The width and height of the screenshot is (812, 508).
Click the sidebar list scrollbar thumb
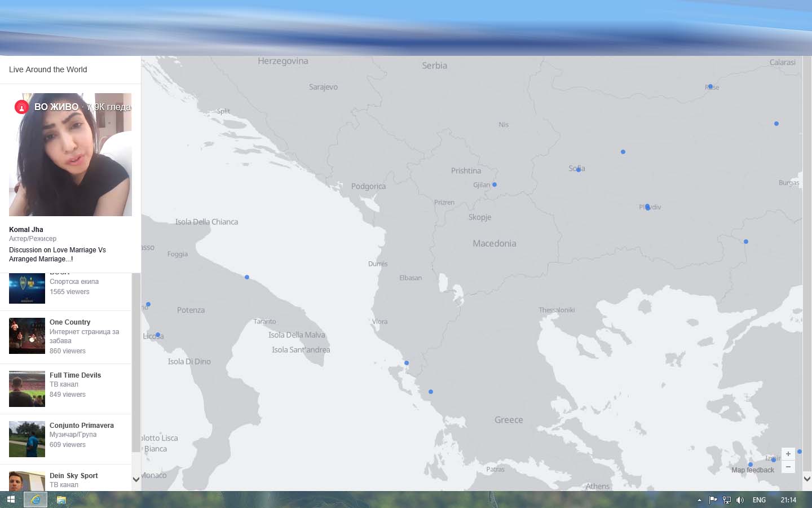point(136,362)
